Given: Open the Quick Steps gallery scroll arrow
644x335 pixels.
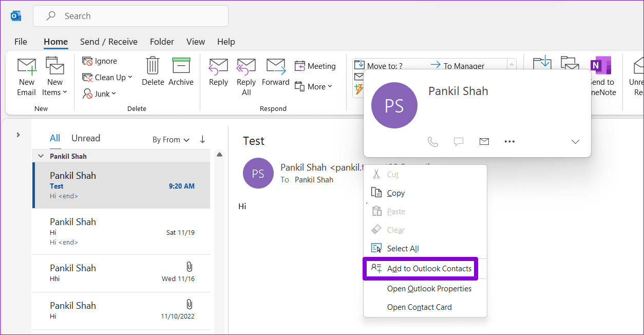Looking at the screenshot, I should tap(512, 65).
